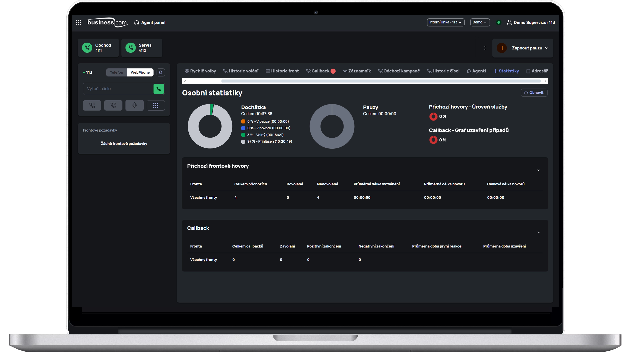Open the dialpad keypad icon
Image resolution: width=631 pixels, height=364 pixels.
tap(156, 105)
